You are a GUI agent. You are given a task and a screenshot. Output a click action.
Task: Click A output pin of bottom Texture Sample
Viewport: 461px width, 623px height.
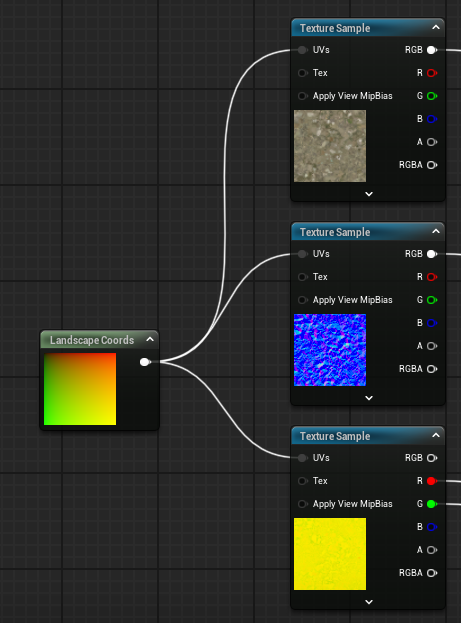click(432, 550)
